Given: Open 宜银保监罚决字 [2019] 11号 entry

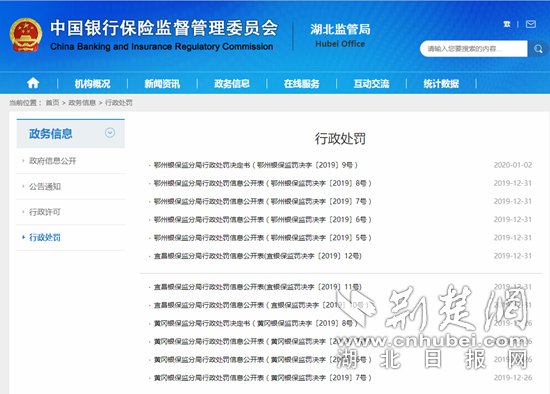Looking at the screenshot, I should (258, 287).
